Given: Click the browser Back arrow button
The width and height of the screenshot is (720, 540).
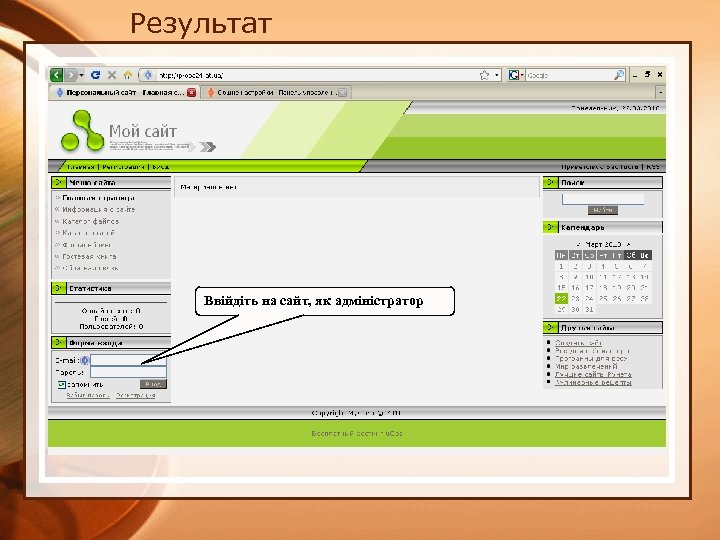Looking at the screenshot, I should coord(56,75).
